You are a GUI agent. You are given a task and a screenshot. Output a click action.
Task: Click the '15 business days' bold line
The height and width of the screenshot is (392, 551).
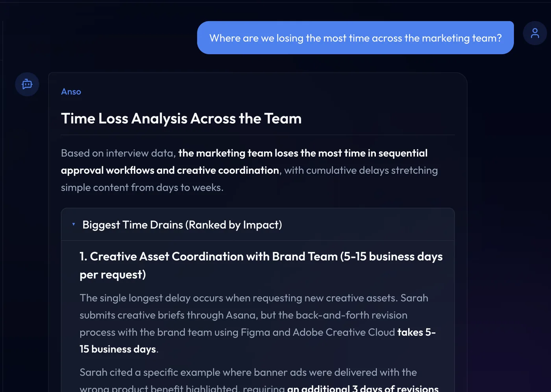118,349
